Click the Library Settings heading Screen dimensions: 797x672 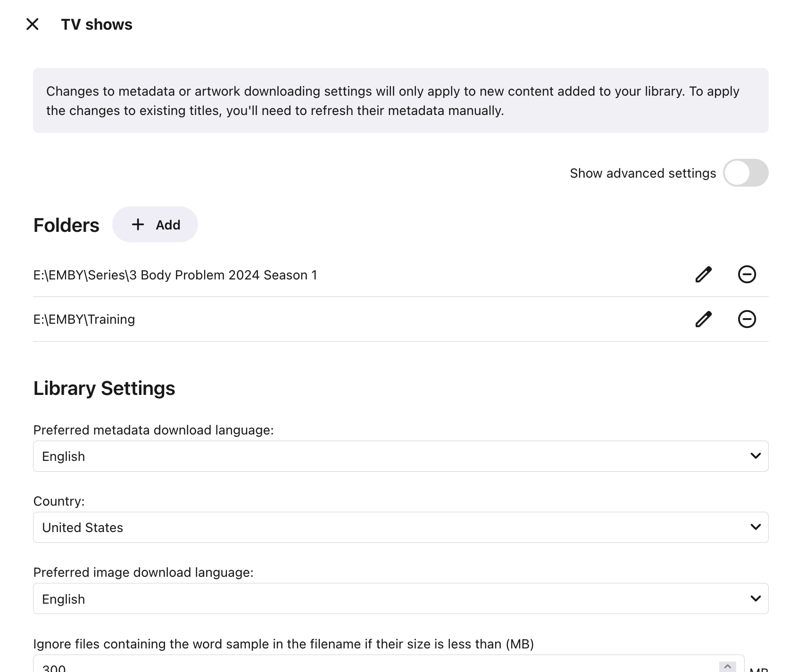pyautogui.click(x=104, y=388)
